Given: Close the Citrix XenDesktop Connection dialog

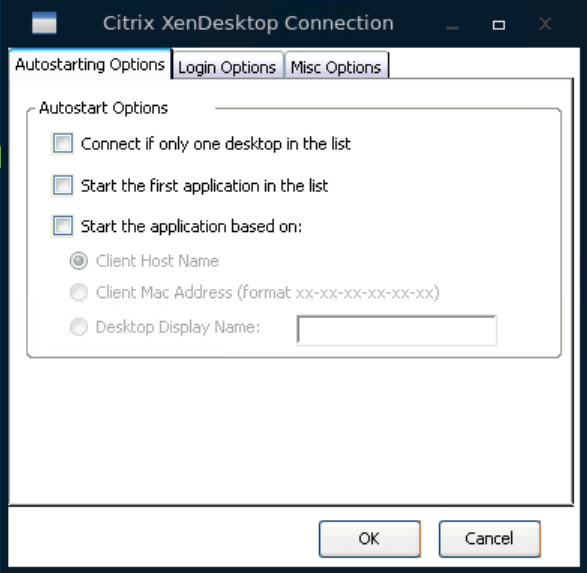Looking at the screenshot, I should (x=545, y=24).
